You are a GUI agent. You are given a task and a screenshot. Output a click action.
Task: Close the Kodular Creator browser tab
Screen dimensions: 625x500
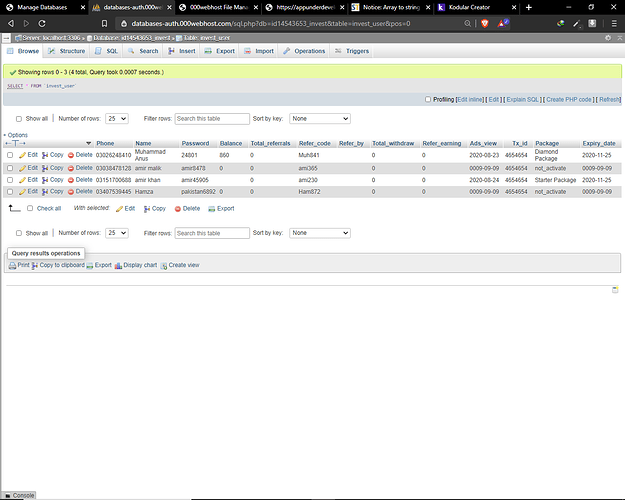pyautogui.click(x=514, y=7)
